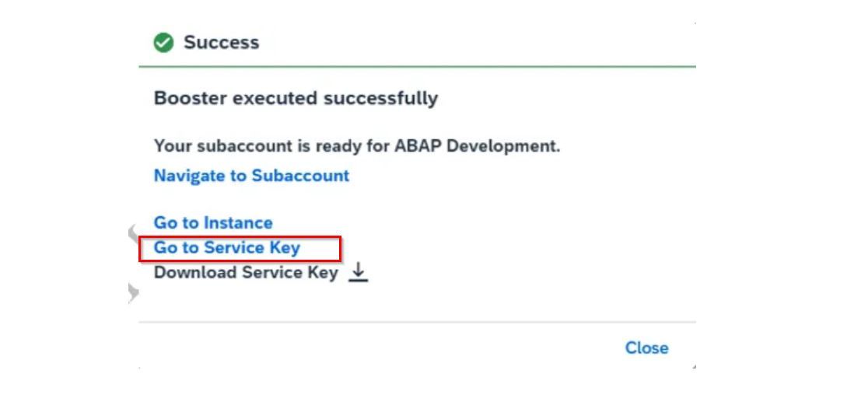Click blank space between Subaccount and Instance links
This screenshot has width=868, height=402.
pyautogui.click(x=251, y=199)
